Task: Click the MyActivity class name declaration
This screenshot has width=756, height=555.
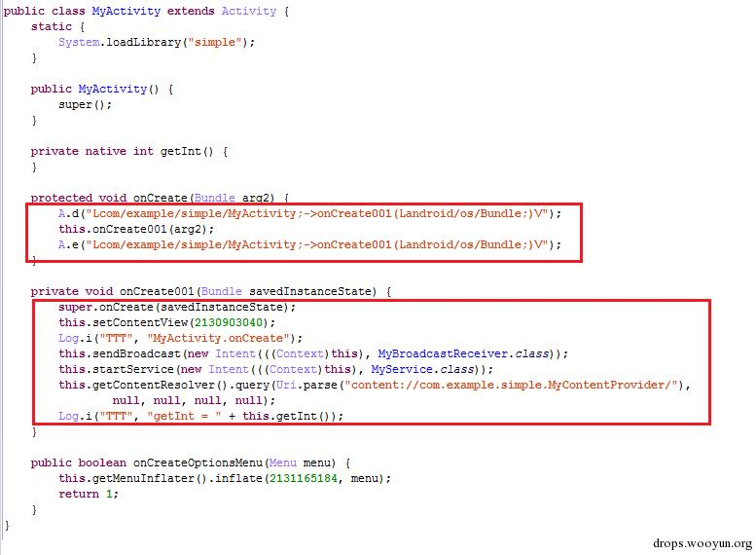Action: (x=126, y=11)
